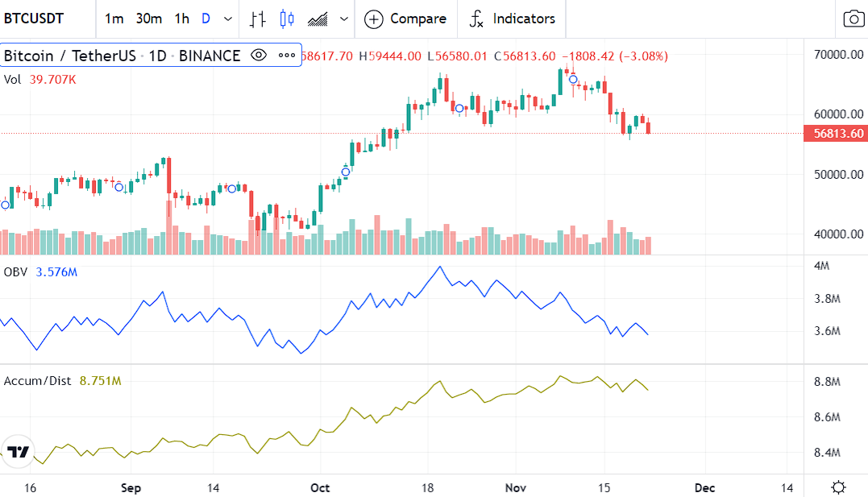The height and width of the screenshot is (497, 868).
Task: Click the OBV indicator label
Action: click(15, 272)
